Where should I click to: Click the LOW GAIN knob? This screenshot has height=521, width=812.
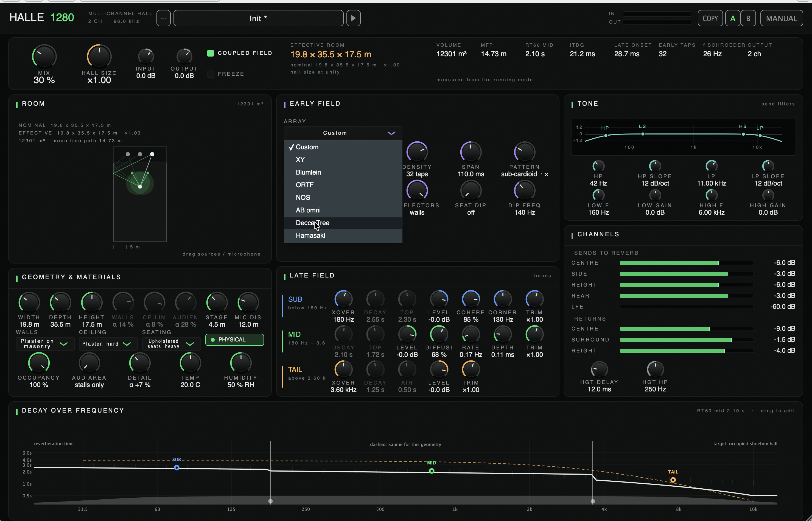tap(655, 195)
